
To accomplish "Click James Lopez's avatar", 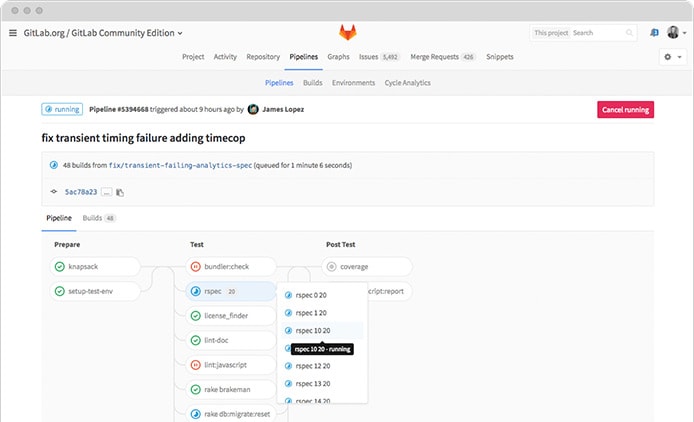I will pyautogui.click(x=253, y=109).
